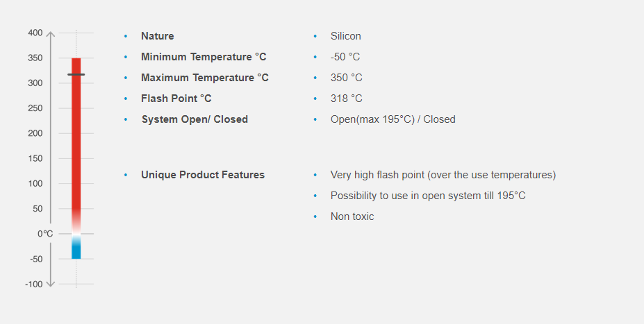Click the up arrow atop temperature scale

50,33
